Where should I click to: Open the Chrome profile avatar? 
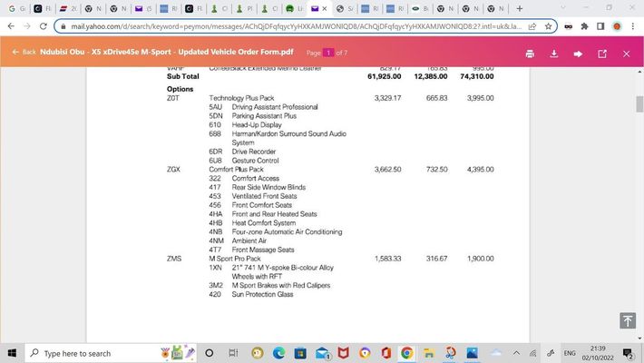[x=617, y=26]
